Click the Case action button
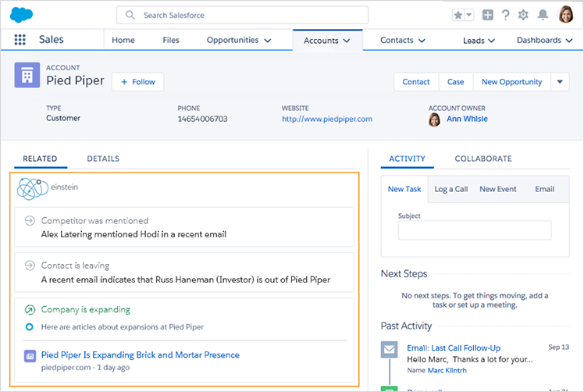 (455, 82)
